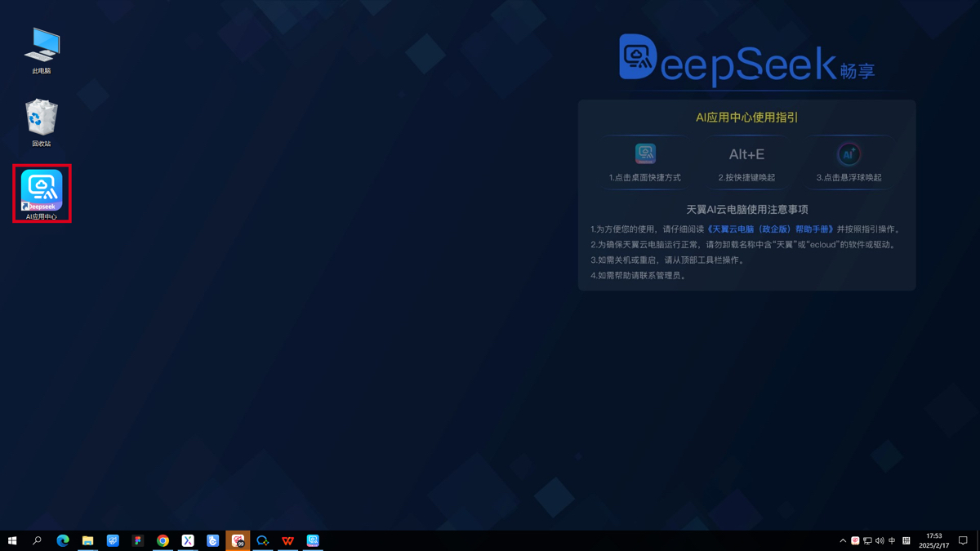Open the blue b-logo taskbar app

click(x=213, y=540)
